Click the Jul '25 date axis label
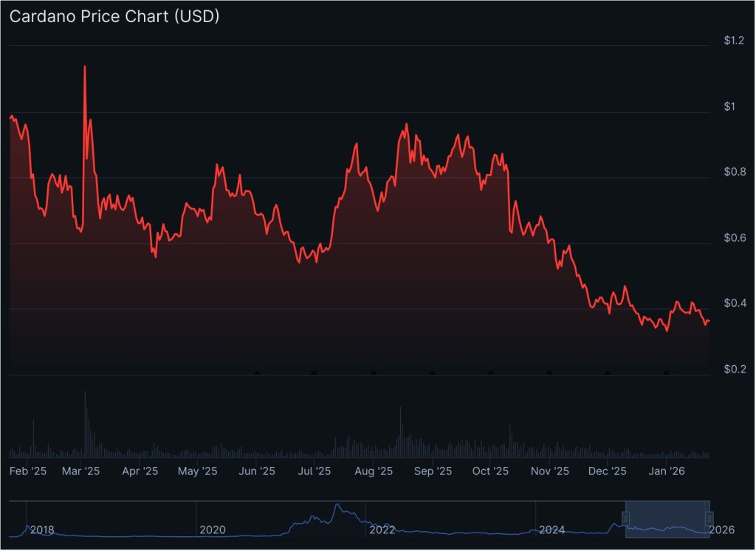The width and height of the screenshot is (756, 551). click(315, 471)
